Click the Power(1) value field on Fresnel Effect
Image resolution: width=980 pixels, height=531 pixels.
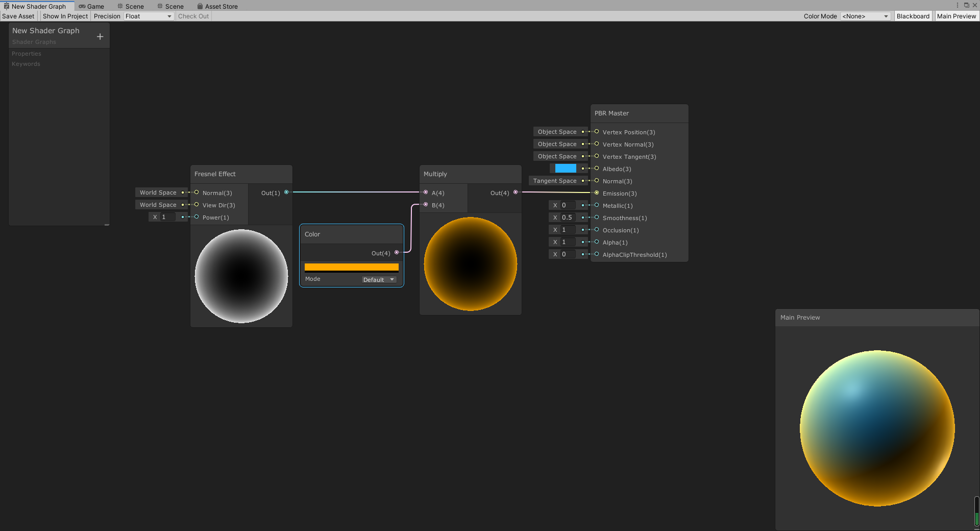[x=167, y=217]
